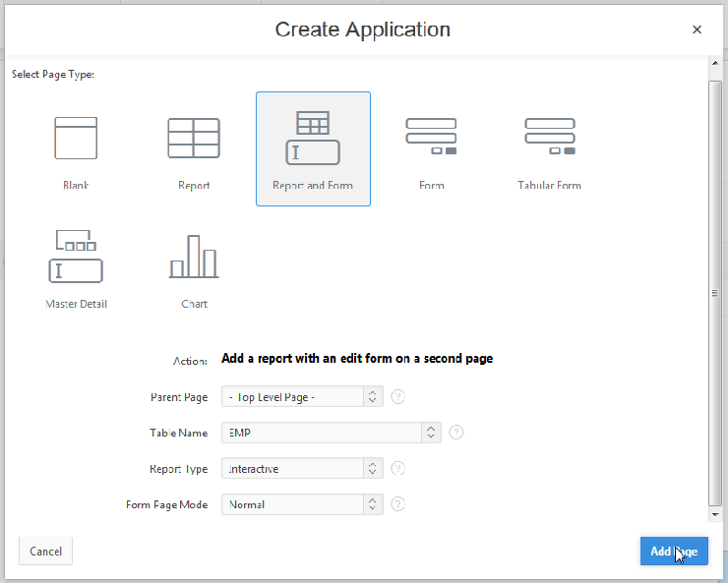The height and width of the screenshot is (583, 728).
Task: Click the scrollbar down arrow
Action: 715,514
